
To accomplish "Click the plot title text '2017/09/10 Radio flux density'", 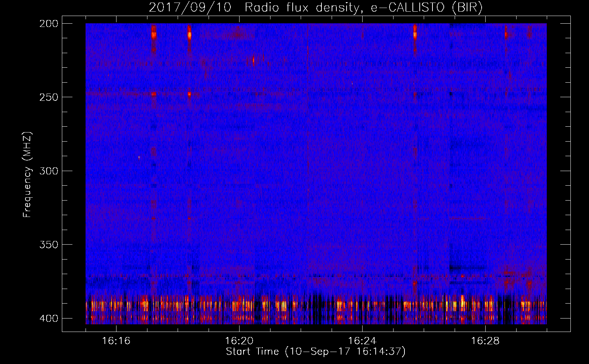I will click(254, 8).
